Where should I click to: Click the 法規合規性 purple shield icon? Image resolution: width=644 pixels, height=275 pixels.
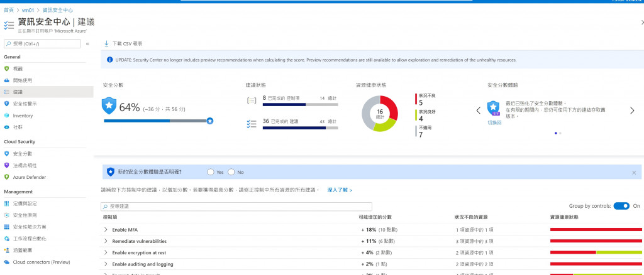[x=6, y=165]
